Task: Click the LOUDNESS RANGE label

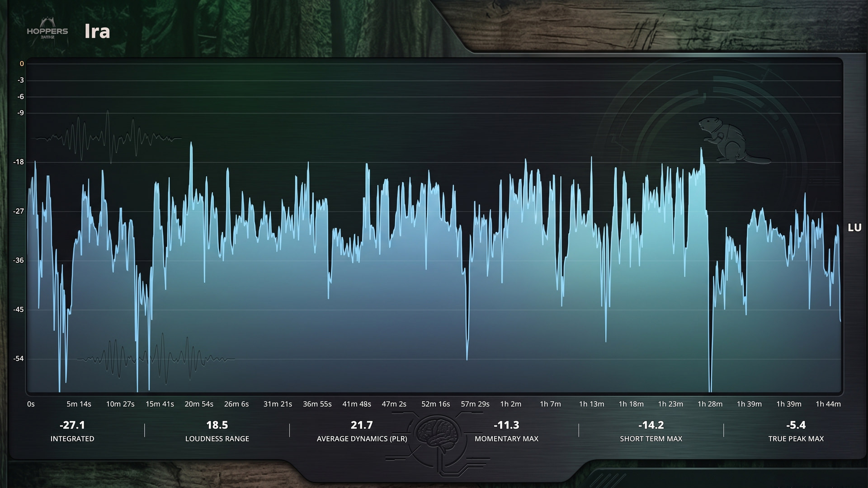Action: (217, 439)
